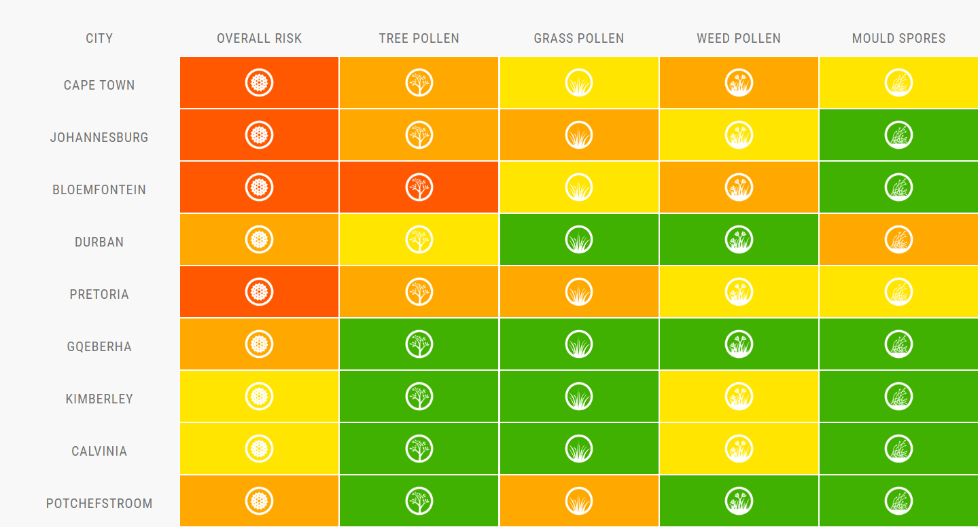
Task: Click Durban's green grass pollen icon
Action: point(579,240)
